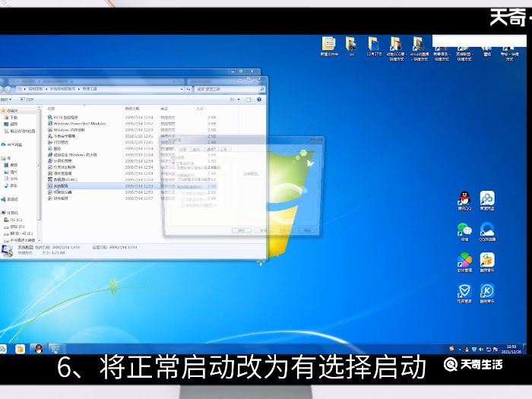This screenshot has height=399, width=532.
Task: Open the 微信 WeChat desktop icon
Action: tap(464, 232)
